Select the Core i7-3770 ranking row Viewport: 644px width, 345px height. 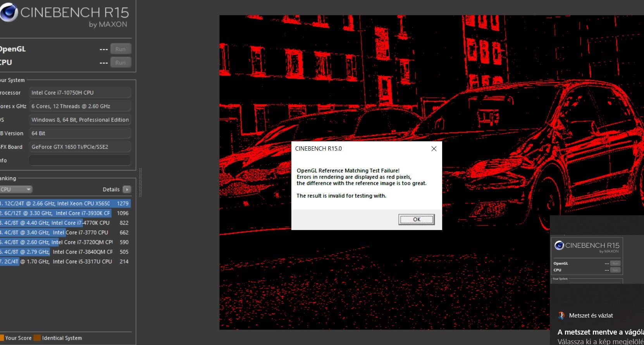pyautogui.click(x=65, y=232)
